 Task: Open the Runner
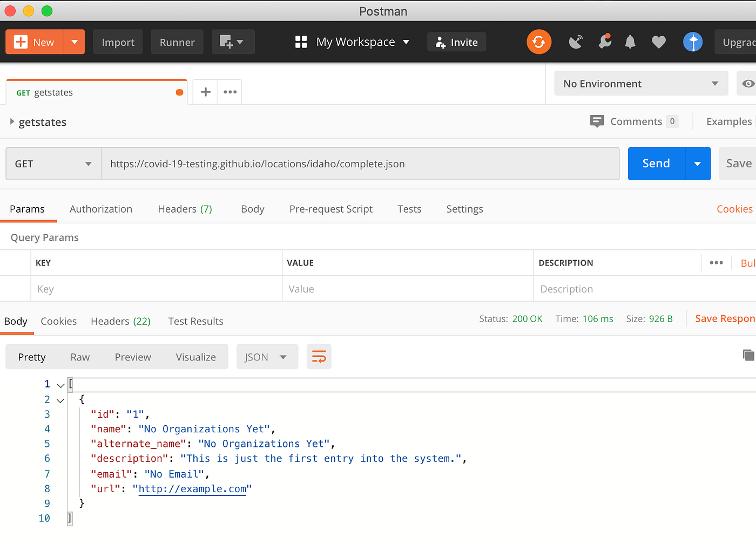(x=177, y=42)
